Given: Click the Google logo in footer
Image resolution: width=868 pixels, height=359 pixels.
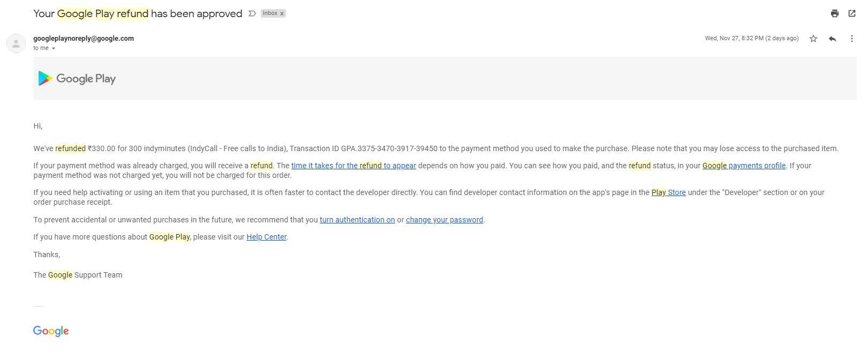Looking at the screenshot, I should [51, 331].
